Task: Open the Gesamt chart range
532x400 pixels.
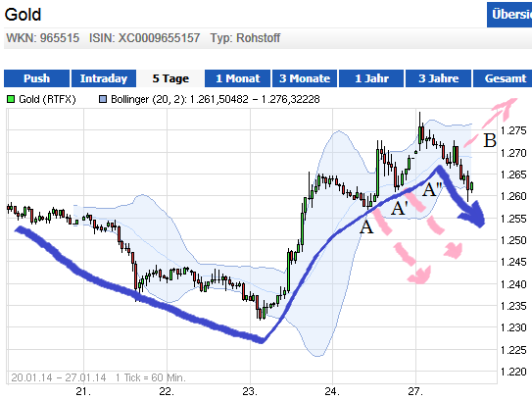Action: coord(503,78)
